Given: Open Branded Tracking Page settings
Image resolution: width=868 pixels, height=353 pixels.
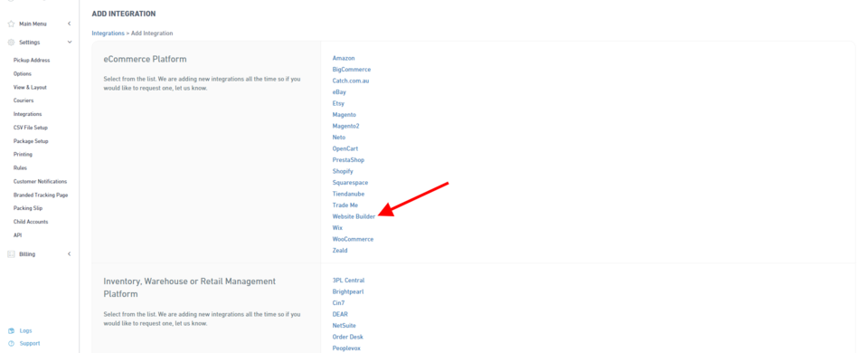Looking at the screenshot, I should (x=41, y=196).
